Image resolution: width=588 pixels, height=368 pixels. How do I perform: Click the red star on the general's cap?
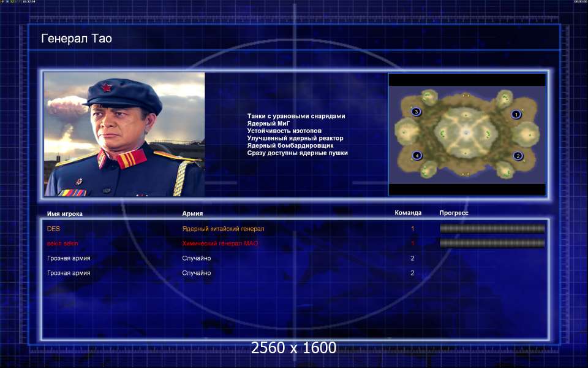point(106,88)
